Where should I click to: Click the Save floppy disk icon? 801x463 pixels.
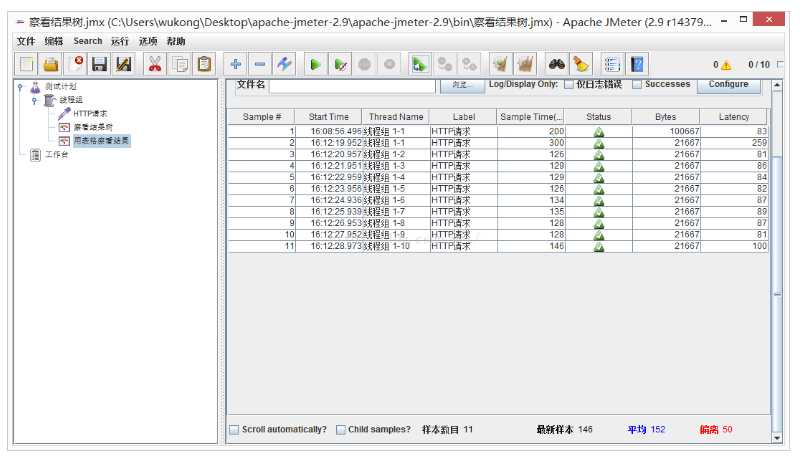click(99, 64)
